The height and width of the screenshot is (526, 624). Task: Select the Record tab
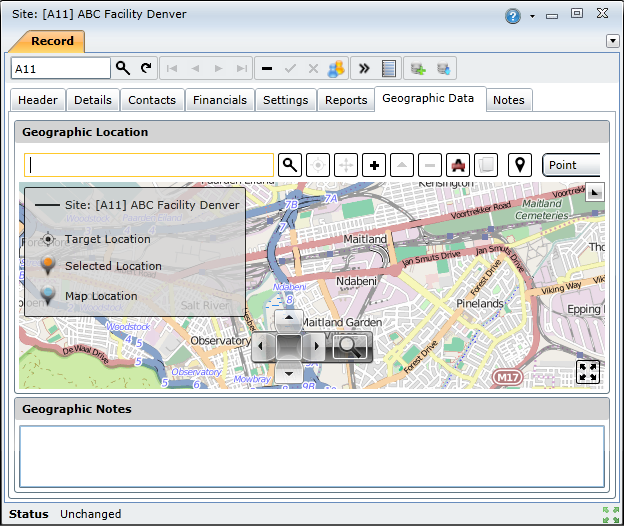[x=52, y=41]
